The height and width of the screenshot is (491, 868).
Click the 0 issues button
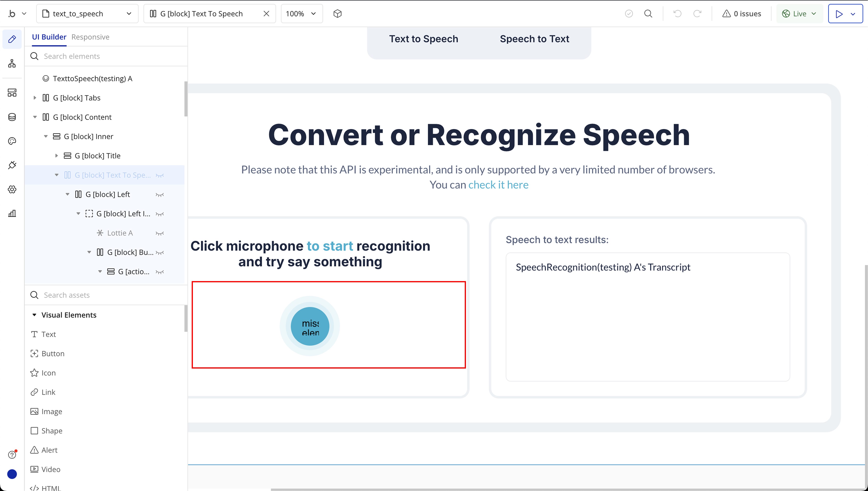click(742, 14)
